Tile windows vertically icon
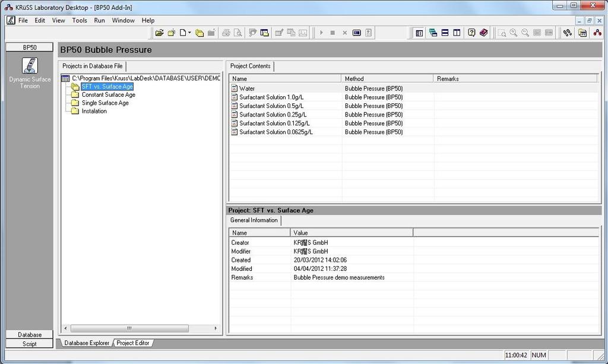Image resolution: width=608 pixels, height=364 pixels. pyautogui.click(x=457, y=33)
